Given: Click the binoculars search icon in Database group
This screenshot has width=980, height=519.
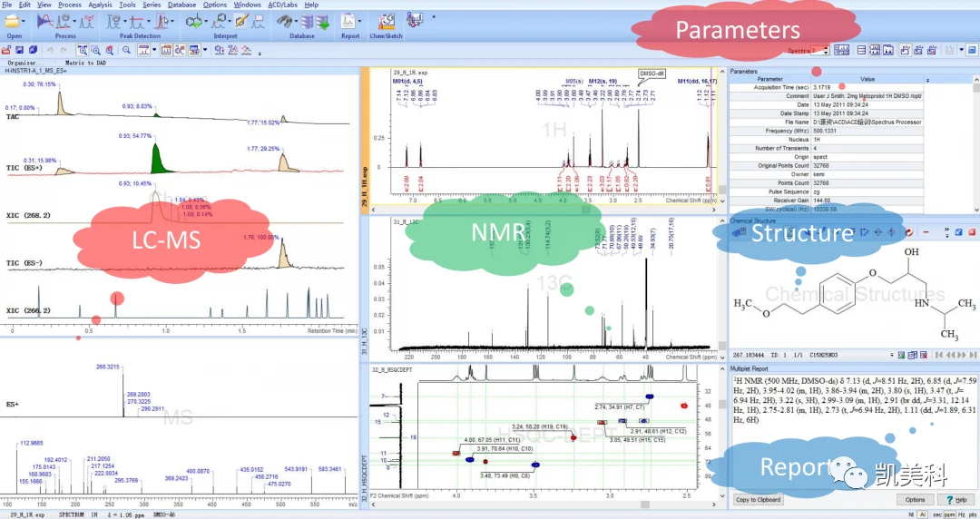Looking at the screenshot, I should pos(285,21).
